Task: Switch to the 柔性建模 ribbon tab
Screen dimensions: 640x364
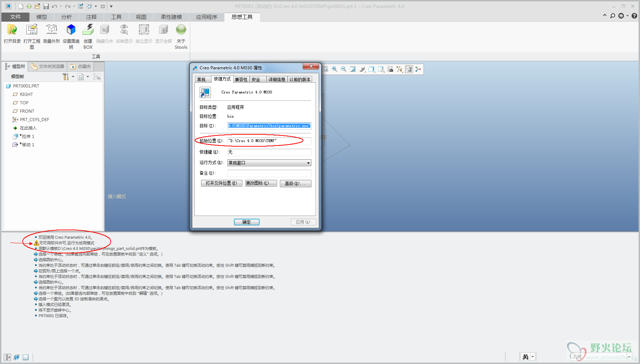Action: coord(171,17)
